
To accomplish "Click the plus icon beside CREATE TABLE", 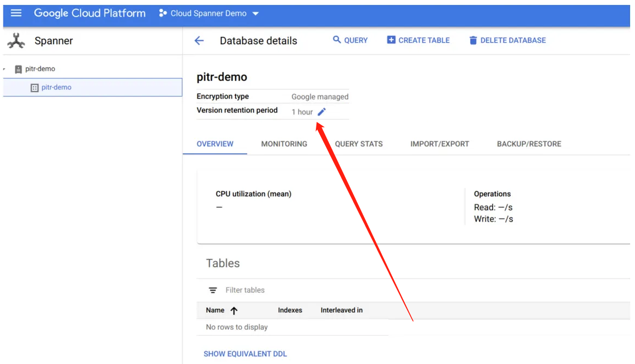I will coord(391,40).
